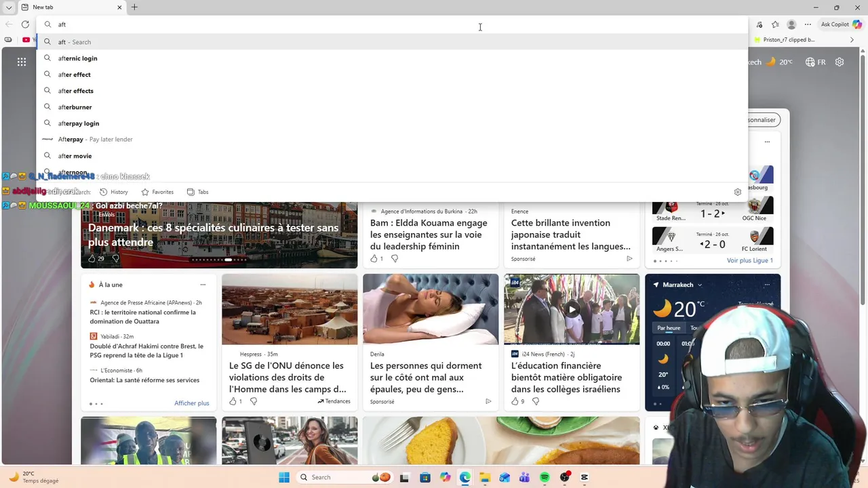Select 'aft - Search' suggestion
This screenshot has width=868, height=488.
(x=392, y=42)
